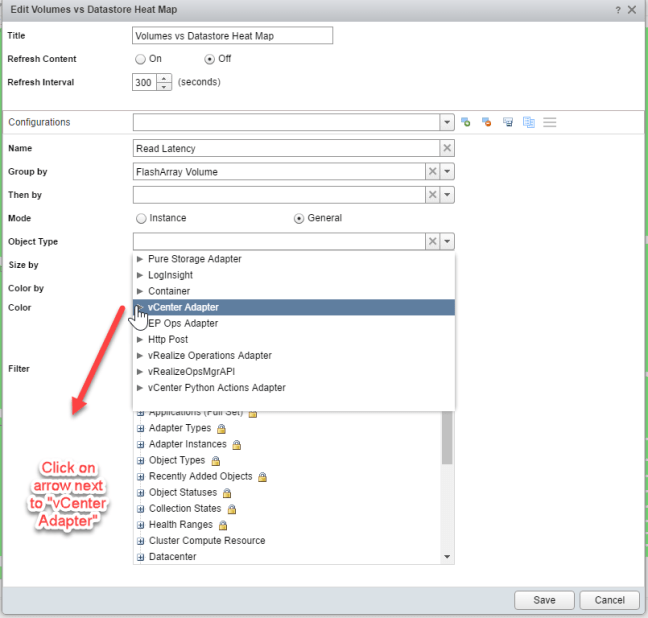Expand the vCenter Adapter arrow
This screenshot has width=648, height=618.
(x=140, y=307)
